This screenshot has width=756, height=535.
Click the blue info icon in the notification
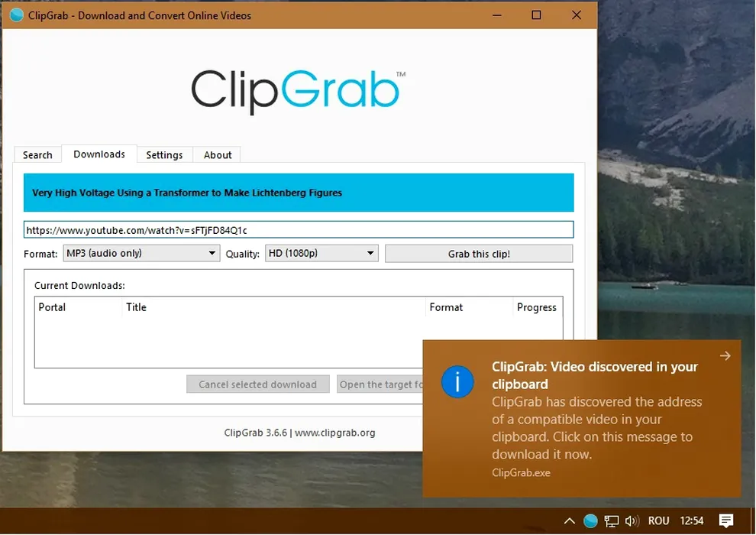tap(457, 381)
